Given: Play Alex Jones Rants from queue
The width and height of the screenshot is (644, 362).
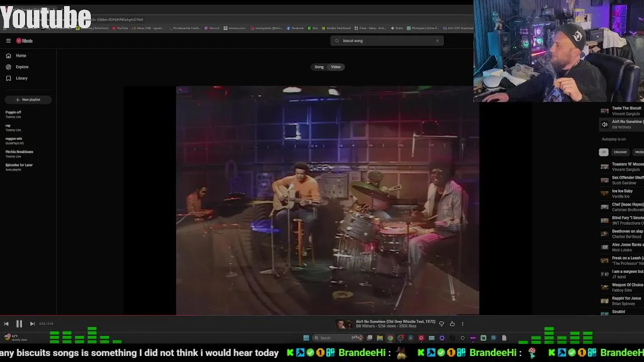Looking at the screenshot, I should (622, 247).
